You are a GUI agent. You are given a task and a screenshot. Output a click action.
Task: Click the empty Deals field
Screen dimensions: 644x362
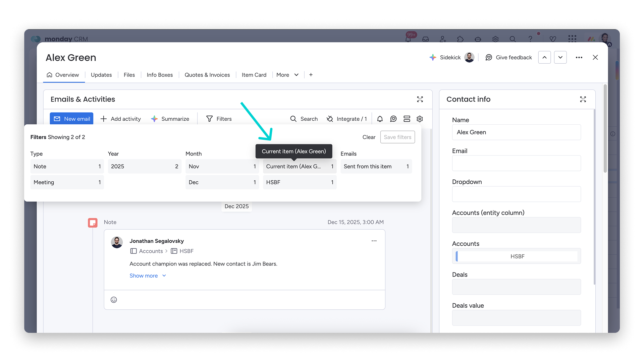click(x=516, y=287)
